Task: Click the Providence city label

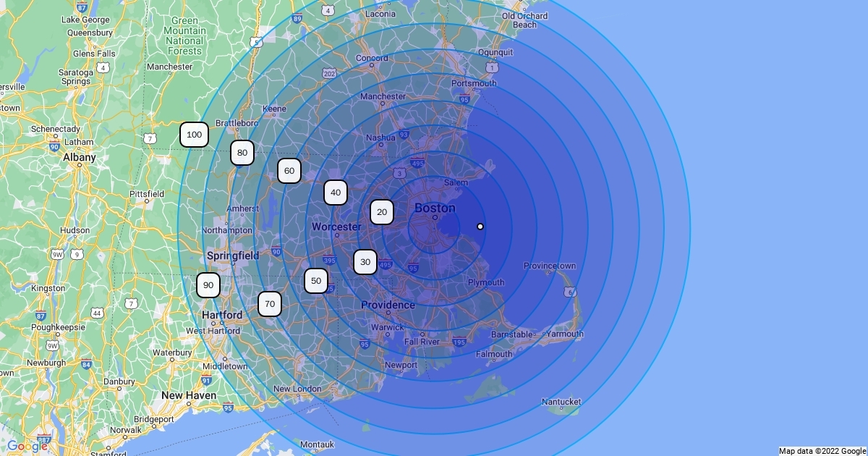Action: [388, 305]
